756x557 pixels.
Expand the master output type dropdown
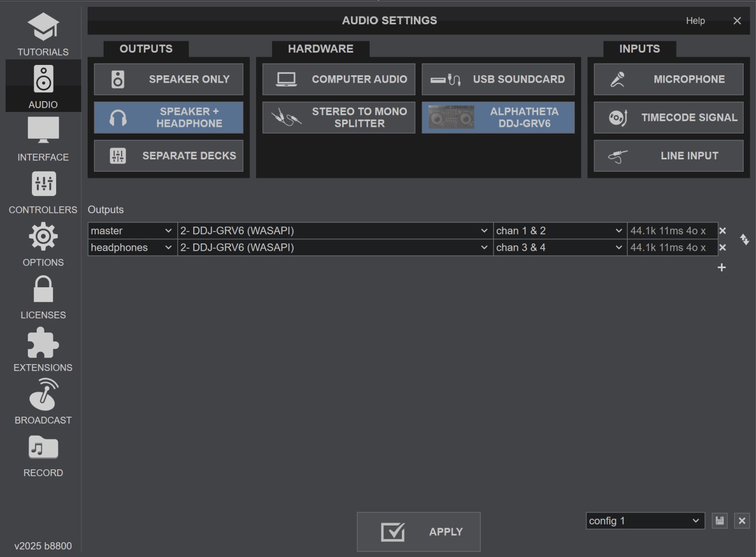(x=132, y=231)
